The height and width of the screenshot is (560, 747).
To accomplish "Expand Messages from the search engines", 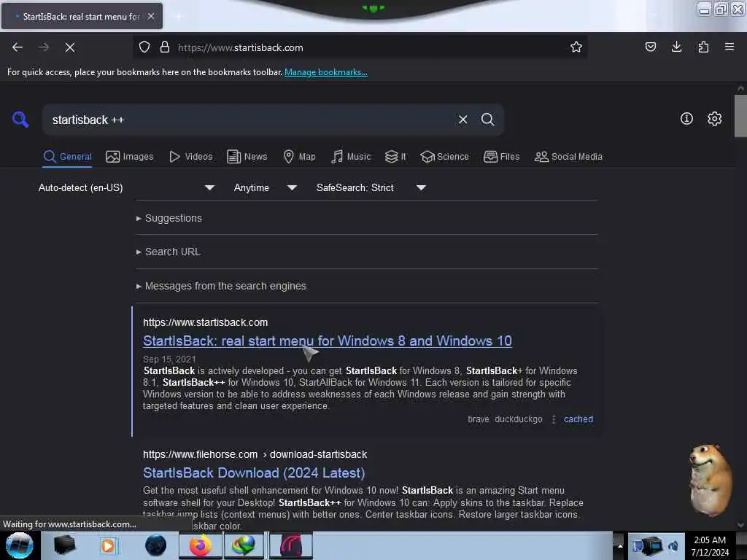I will coord(221,286).
